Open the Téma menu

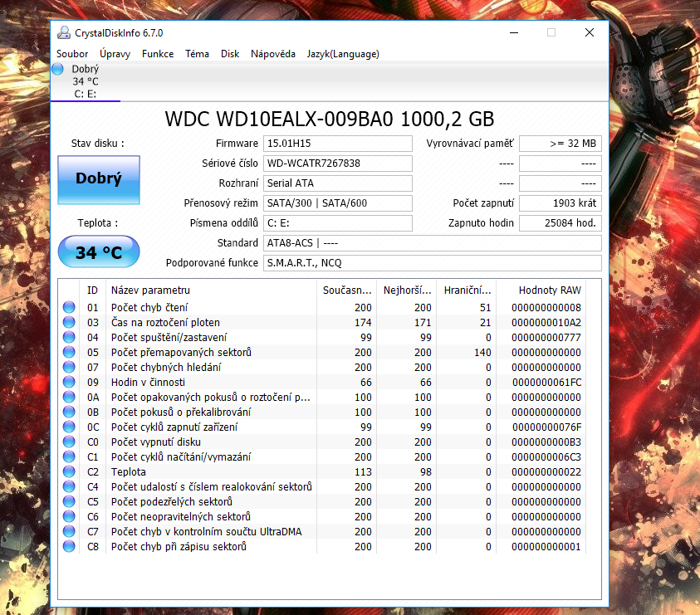tap(197, 54)
